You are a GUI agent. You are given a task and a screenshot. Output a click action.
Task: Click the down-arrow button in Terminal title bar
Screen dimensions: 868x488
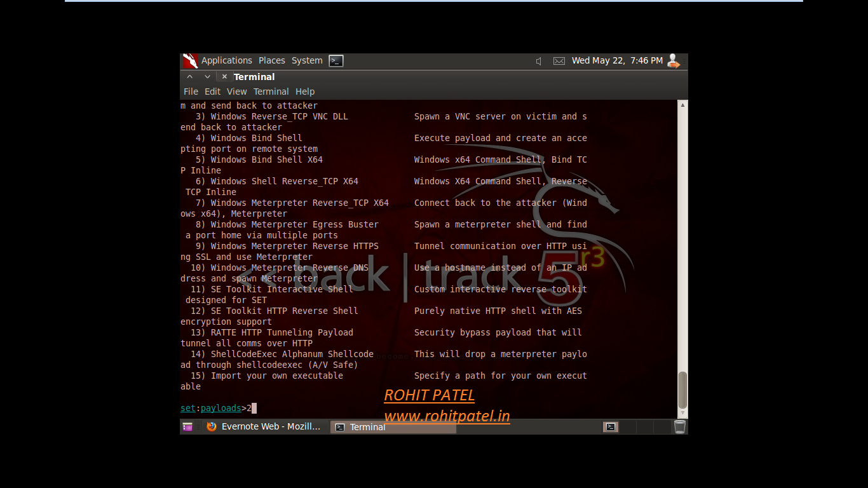pos(207,77)
